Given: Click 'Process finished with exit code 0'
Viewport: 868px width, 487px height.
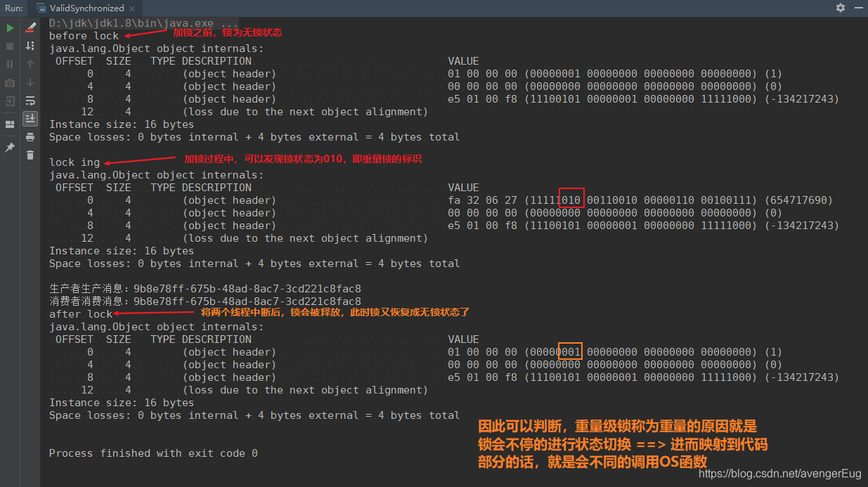Looking at the screenshot, I should [x=153, y=453].
